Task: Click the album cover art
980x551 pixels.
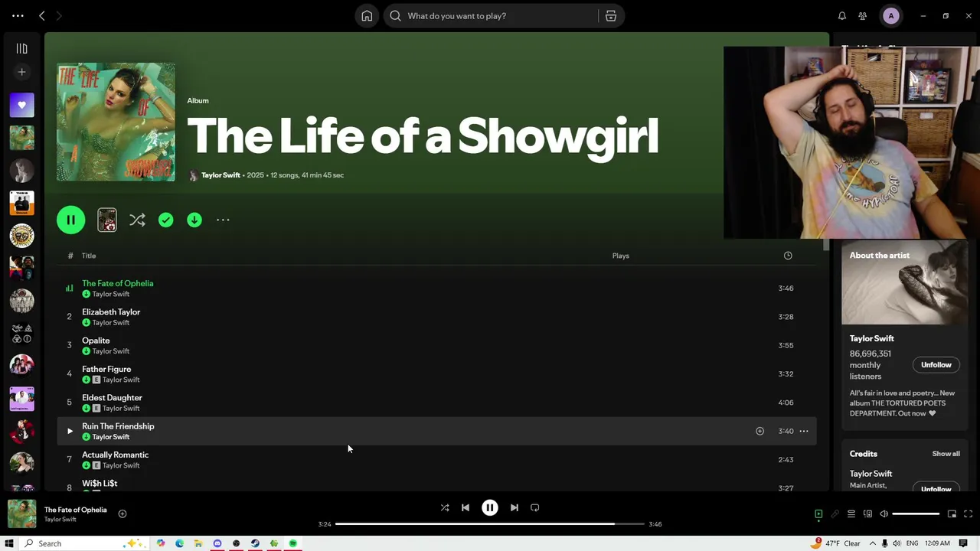Action: coord(116,122)
